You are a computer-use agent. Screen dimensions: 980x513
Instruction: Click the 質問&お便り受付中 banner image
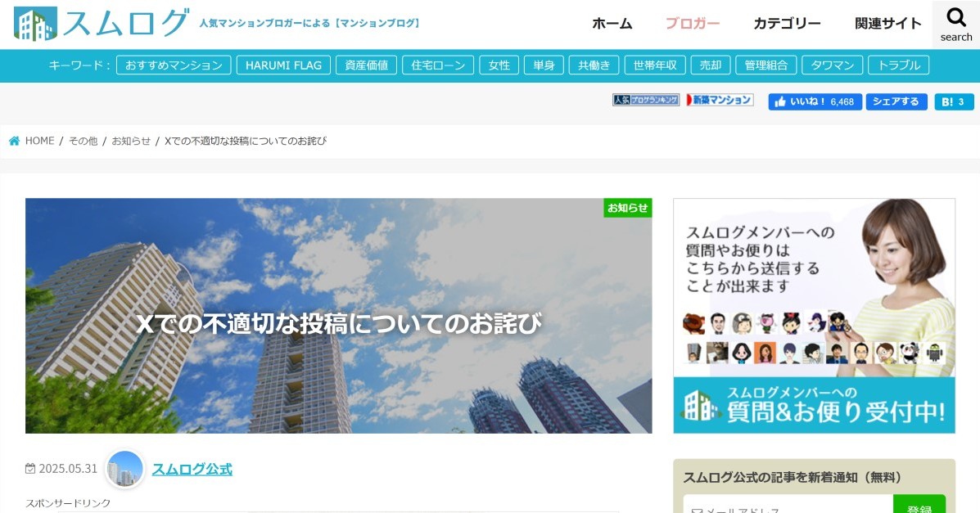814,316
